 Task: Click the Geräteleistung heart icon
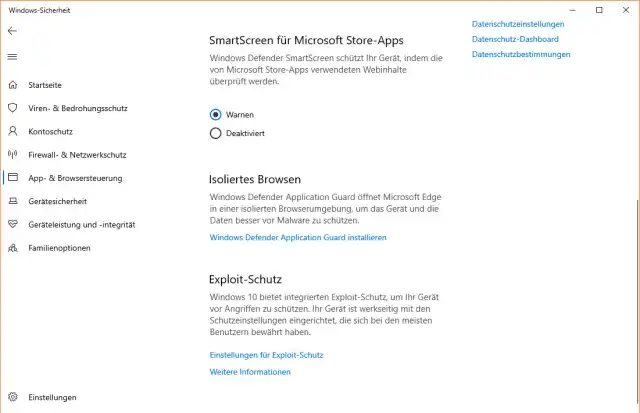(12, 224)
